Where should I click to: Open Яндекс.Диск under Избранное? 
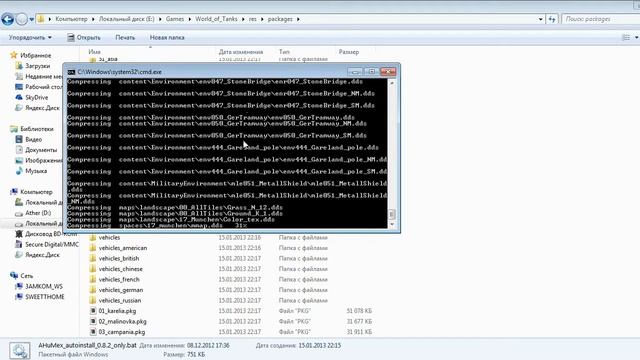tap(42, 108)
